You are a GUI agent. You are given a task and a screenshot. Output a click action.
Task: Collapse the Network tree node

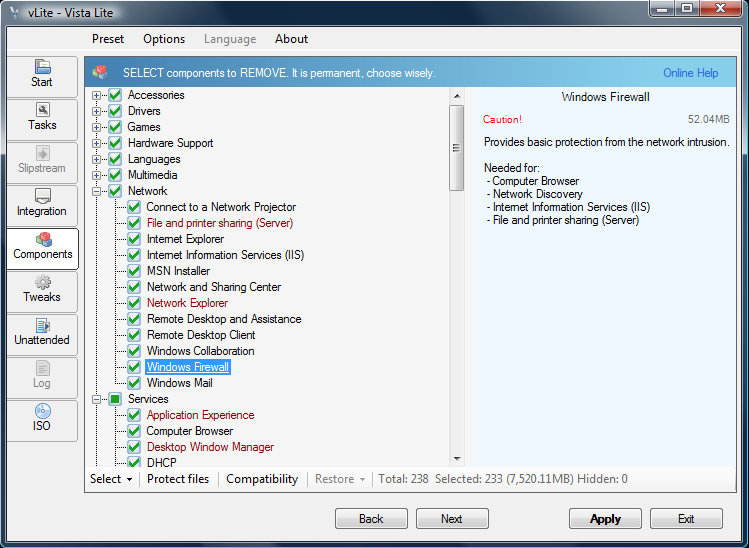96,192
